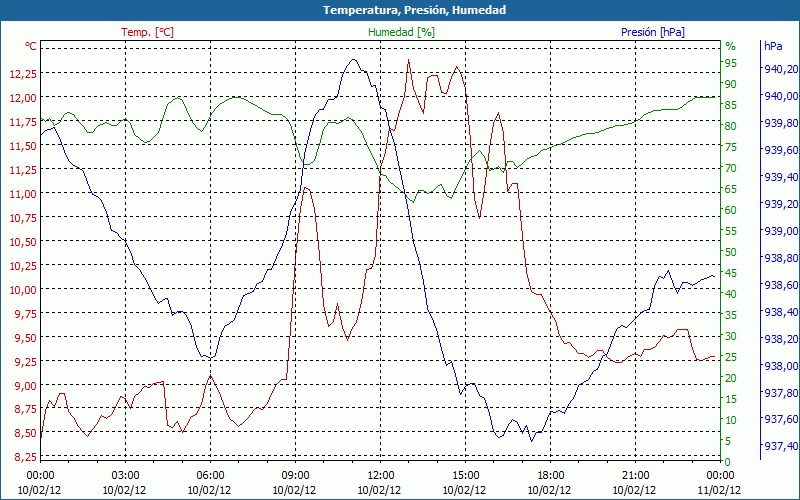Click the '939,40' pressure axis value
Image resolution: width=800 pixels, height=500 pixels.
(779, 177)
